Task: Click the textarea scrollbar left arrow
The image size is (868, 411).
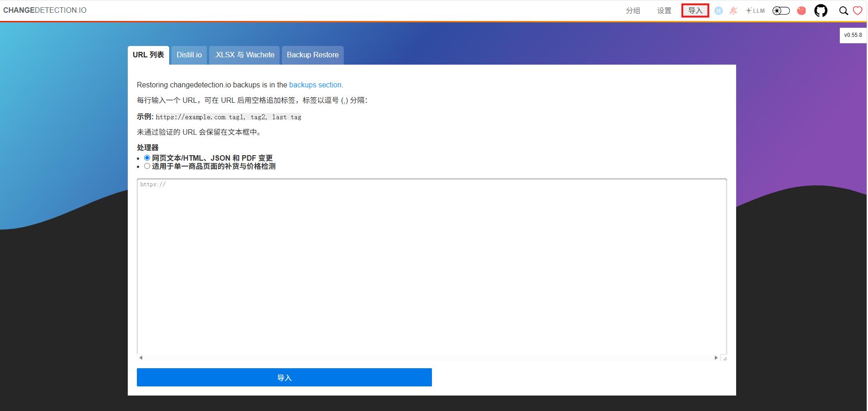Action: point(141,358)
